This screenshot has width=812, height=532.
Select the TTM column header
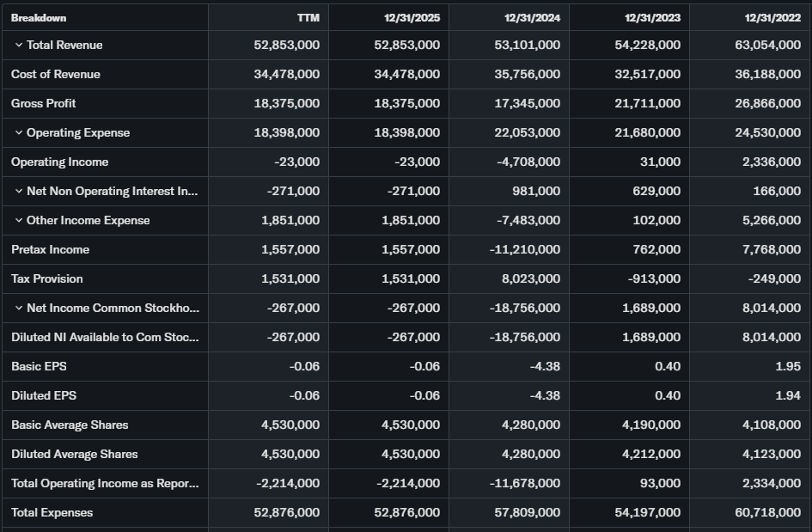tap(308, 17)
